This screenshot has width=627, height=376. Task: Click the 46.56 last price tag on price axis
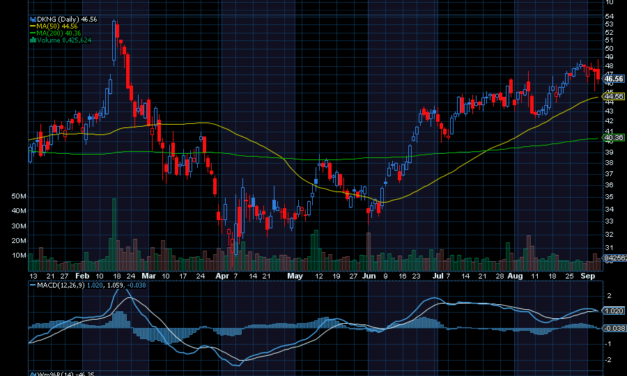613,79
